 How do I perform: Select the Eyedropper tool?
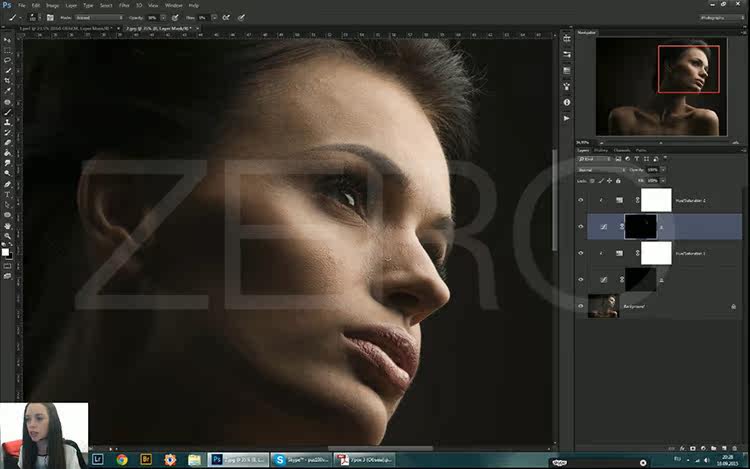(x=7, y=91)
